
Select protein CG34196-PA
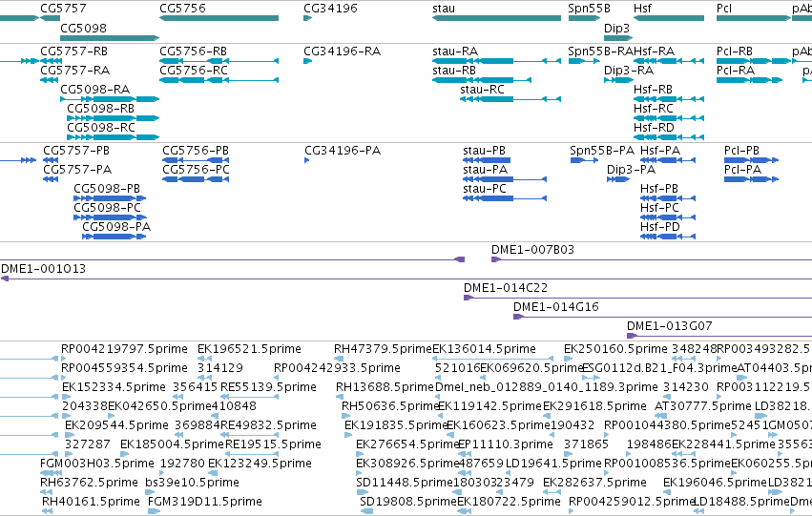pyautogui.click(x=343, y=151)
